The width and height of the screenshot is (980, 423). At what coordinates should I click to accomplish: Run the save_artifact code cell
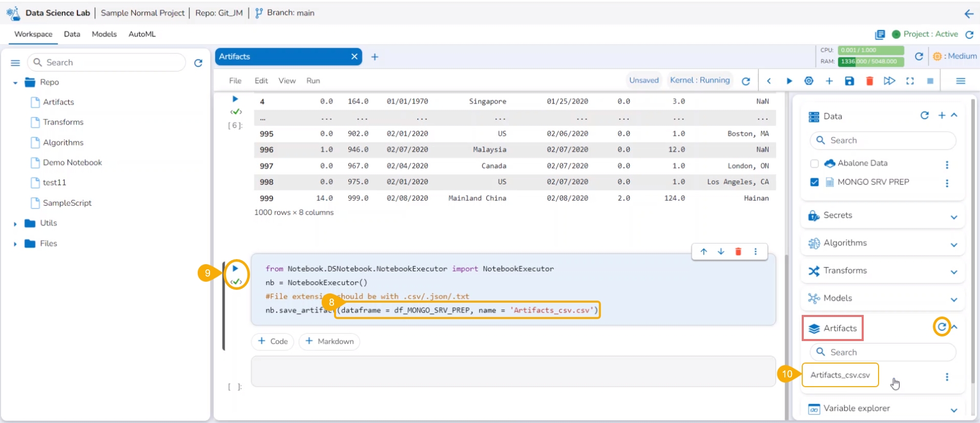coord(235,268)
